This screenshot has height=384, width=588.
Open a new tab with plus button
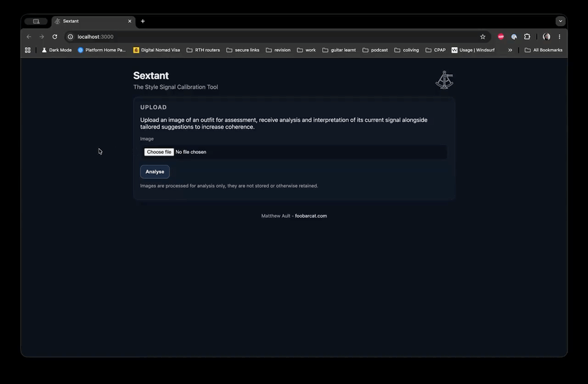[x=143, y=21]
